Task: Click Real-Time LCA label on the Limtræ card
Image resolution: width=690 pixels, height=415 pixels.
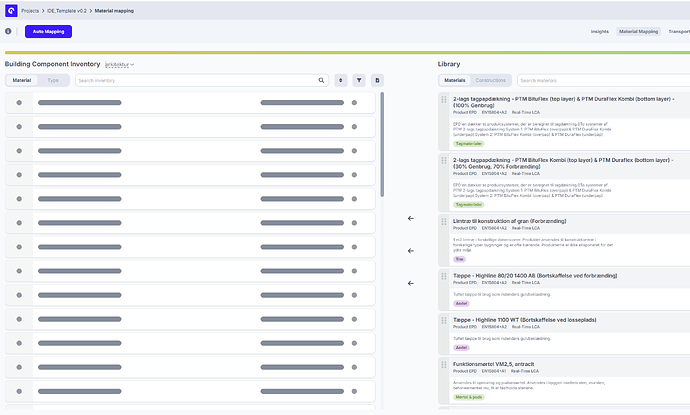Action: coord(525,228)
